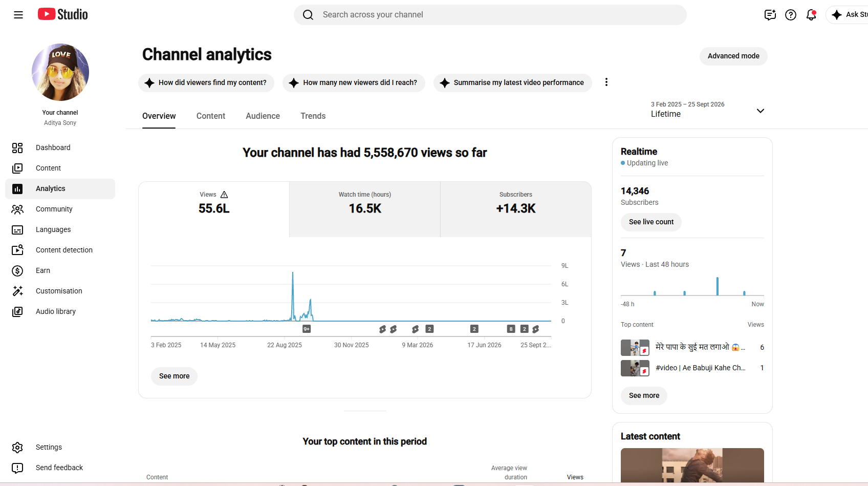Click See more in the Realtime card
This screenshot has width=868, height=486.
click(x=644, y=396)
